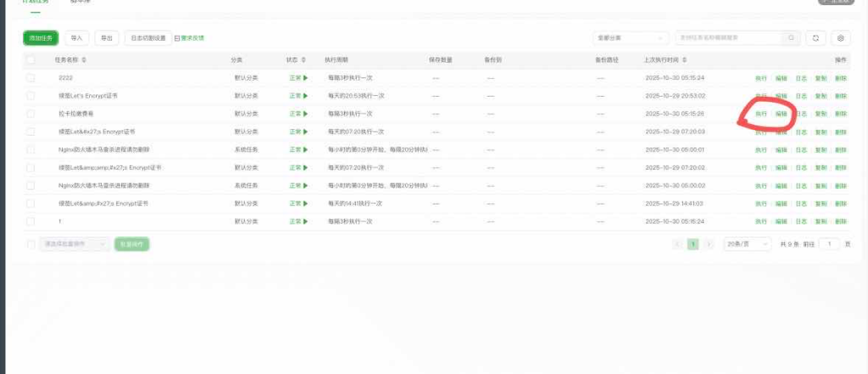Check the box for 续签Let's Encrypt证书

(x=31, y=96)
